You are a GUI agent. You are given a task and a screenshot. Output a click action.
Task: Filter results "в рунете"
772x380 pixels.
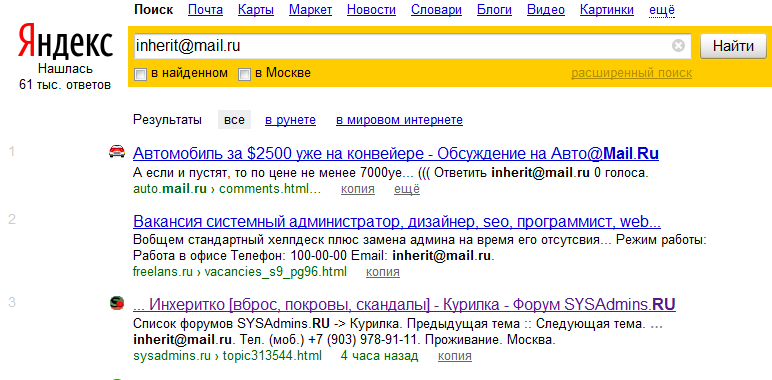pos(290,120)
